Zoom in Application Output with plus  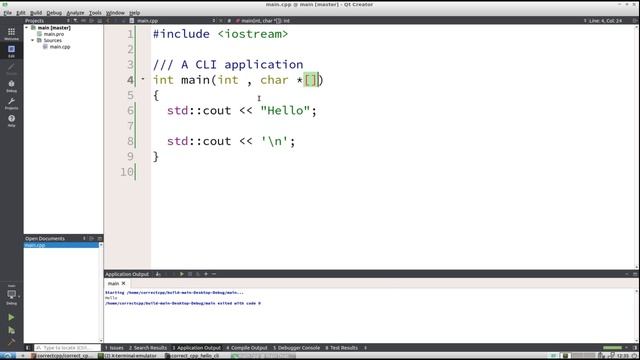coord(206,274)
